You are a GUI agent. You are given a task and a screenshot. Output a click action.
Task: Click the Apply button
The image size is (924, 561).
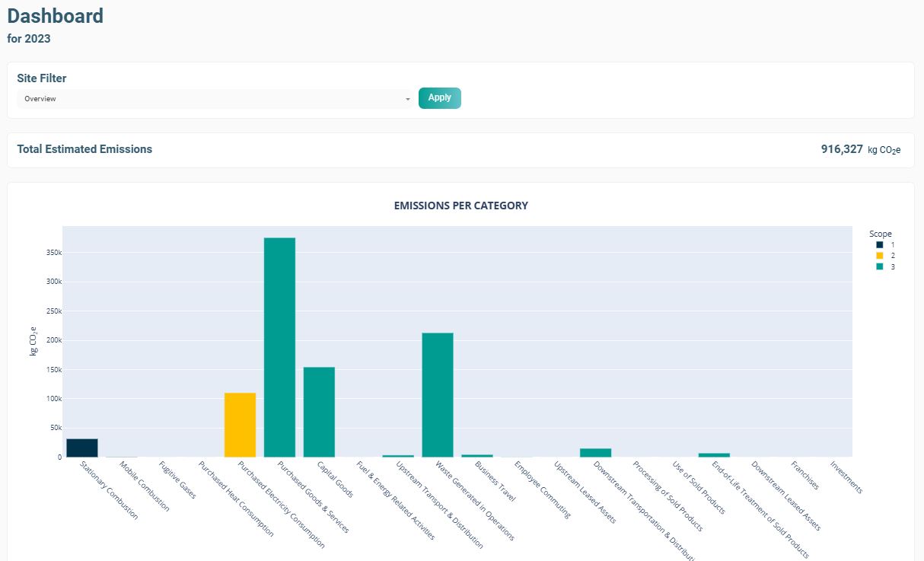pyautogui.click(x=440, y=98)
